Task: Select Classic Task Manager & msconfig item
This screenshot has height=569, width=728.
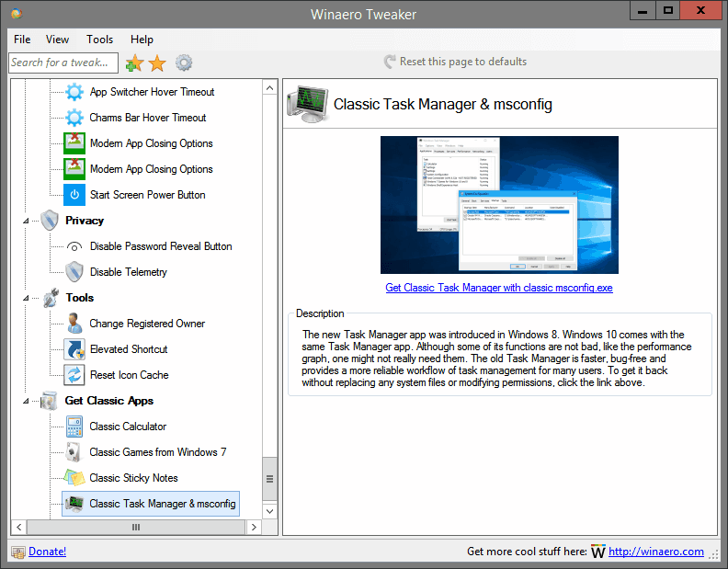Action: click(x=163, y=504)
